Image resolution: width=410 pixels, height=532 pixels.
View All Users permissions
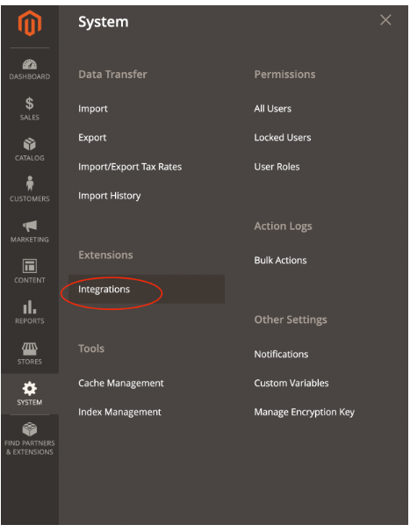(x=272, y=109)
